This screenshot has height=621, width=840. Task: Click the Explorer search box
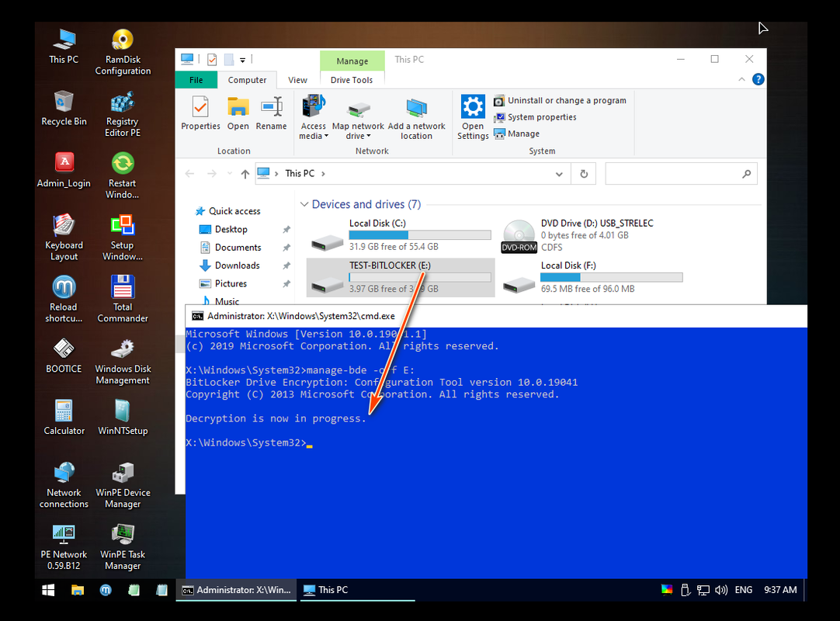[680, 174]
